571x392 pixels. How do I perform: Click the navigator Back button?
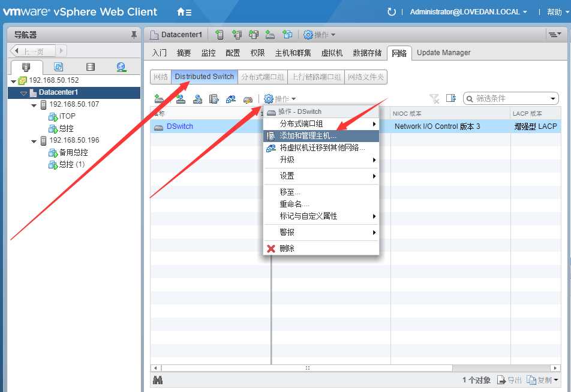(33, 50)
